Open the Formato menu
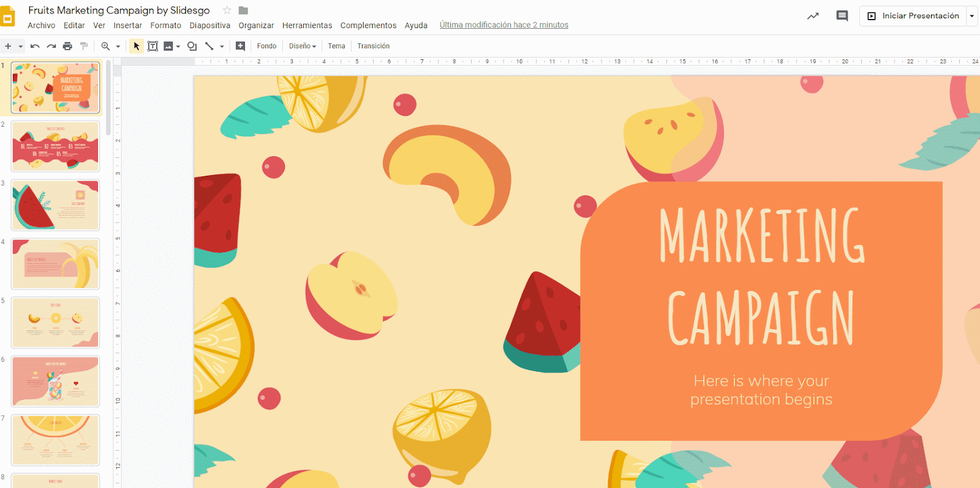 pyautogui.click(x=166, y=25)
